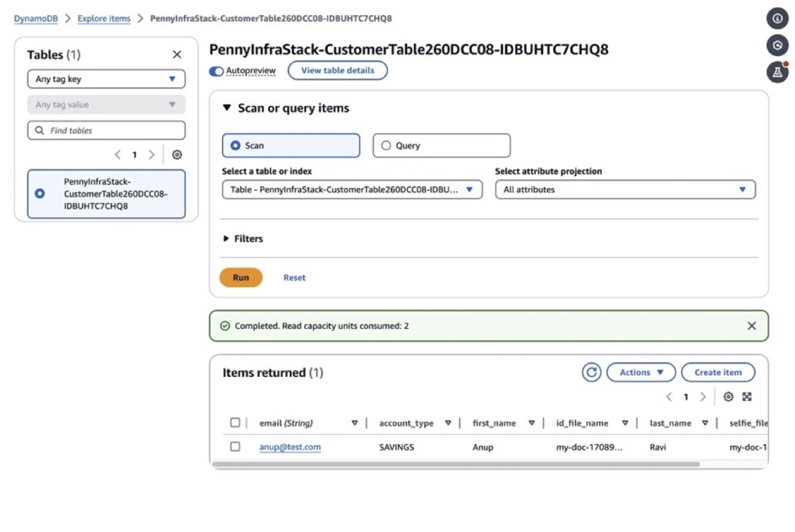Open the Info help panel icon
The height and width of the screenshot is (532, 795).
tap(777, 18)
